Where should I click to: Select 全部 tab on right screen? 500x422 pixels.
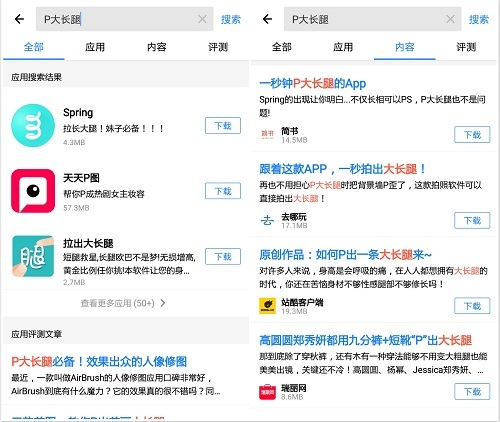(x=282, y=47)
